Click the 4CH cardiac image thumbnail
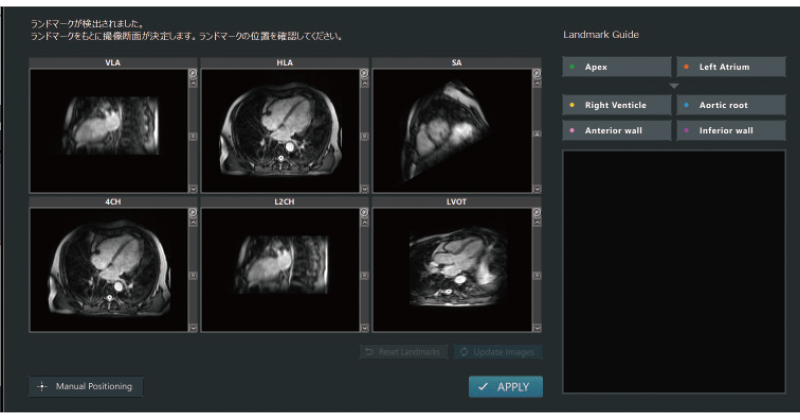800x420 pixels. click(108, 270)
